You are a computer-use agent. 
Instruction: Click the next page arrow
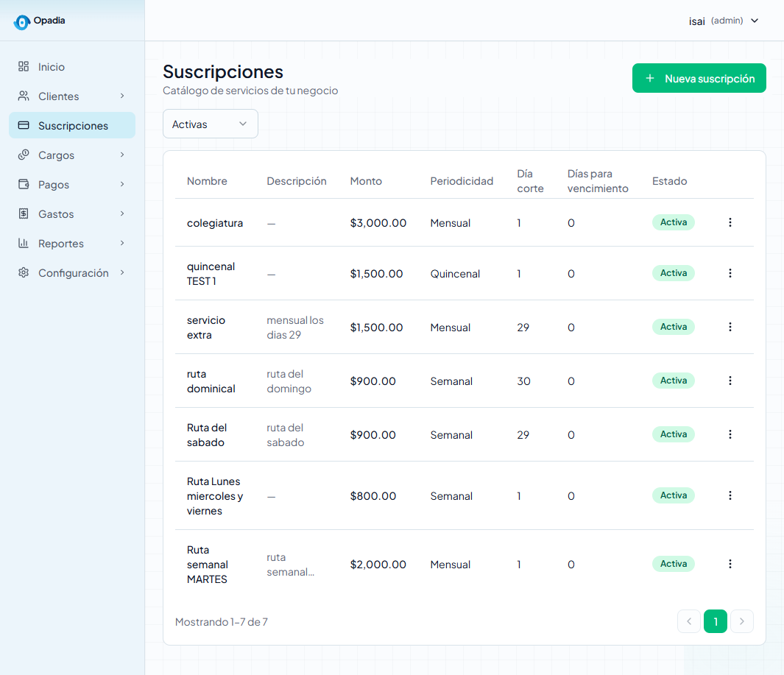pyautogui.click(x=742, y=621)
